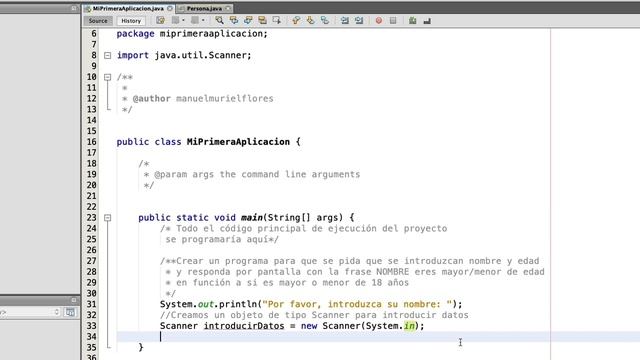This screenshot has width=640, height=360.
Task: Click 'System.out.println' on line 31
Action: pos(209,304)
